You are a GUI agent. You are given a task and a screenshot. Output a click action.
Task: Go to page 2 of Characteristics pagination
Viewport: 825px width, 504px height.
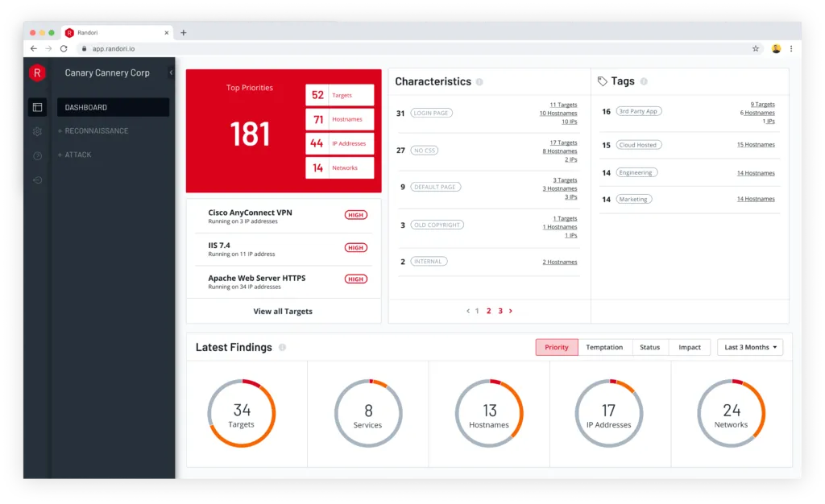coord(488,310)
